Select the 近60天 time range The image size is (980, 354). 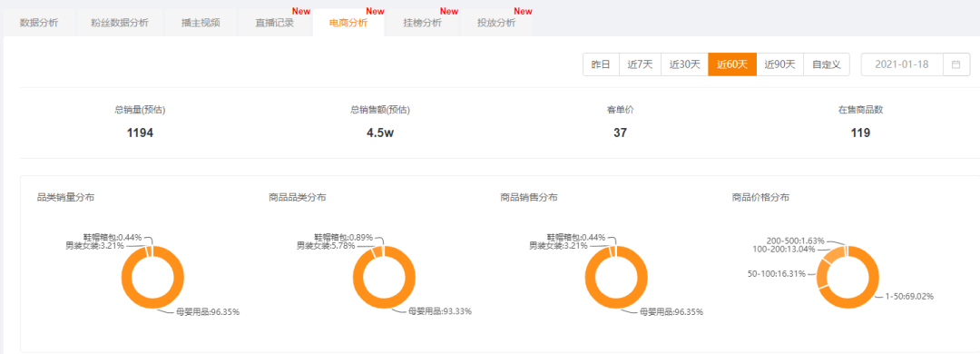tap(732, 64)
